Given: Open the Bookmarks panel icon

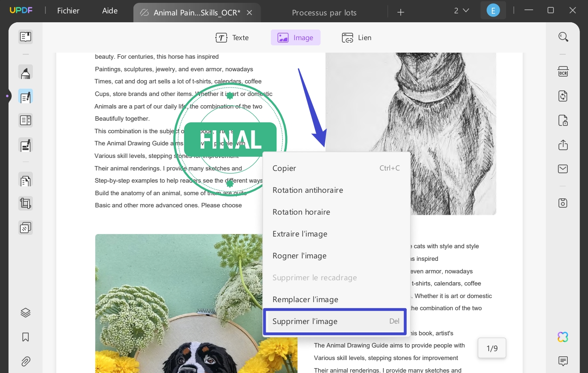Looking at the screenshot, I should pos(26,337).
